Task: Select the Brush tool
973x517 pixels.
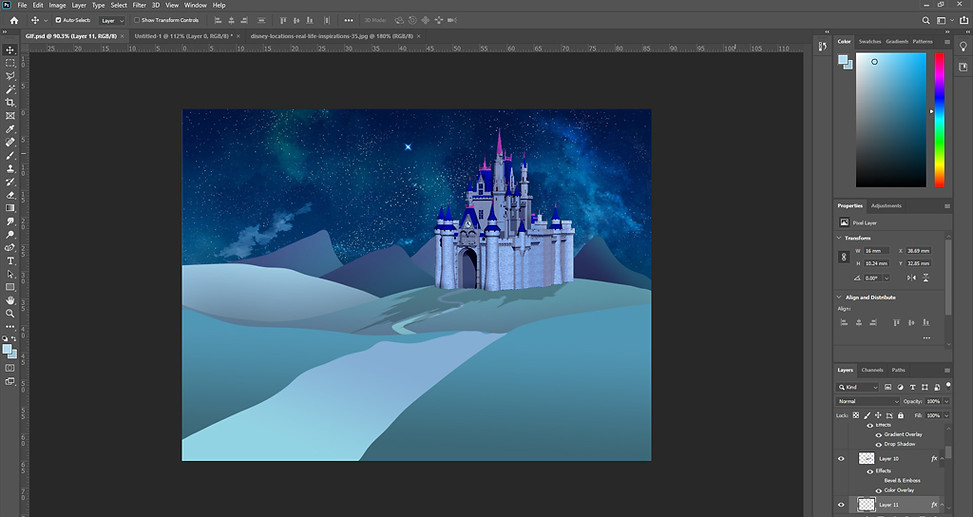Action: click(10, 155)
